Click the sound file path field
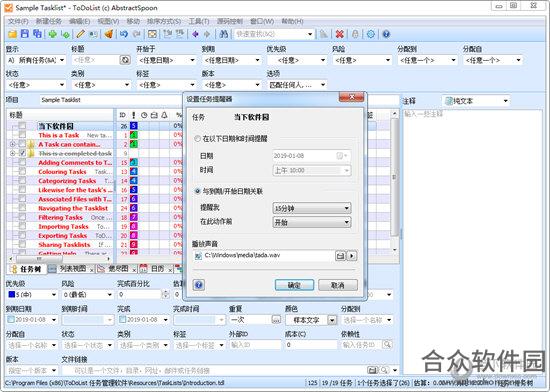The image size is (550, 392). pyautogui.click(x=264, y=256)
